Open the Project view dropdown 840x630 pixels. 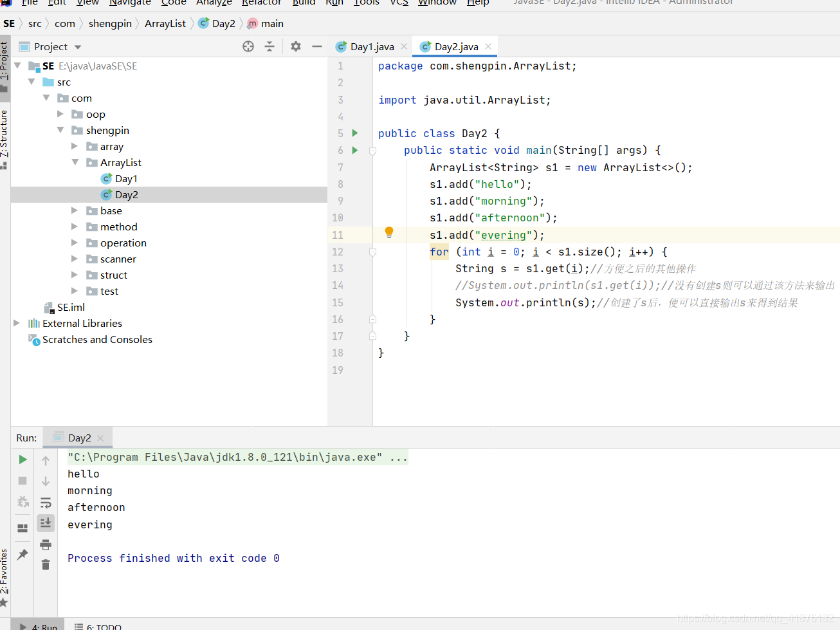tap(78, 47)
